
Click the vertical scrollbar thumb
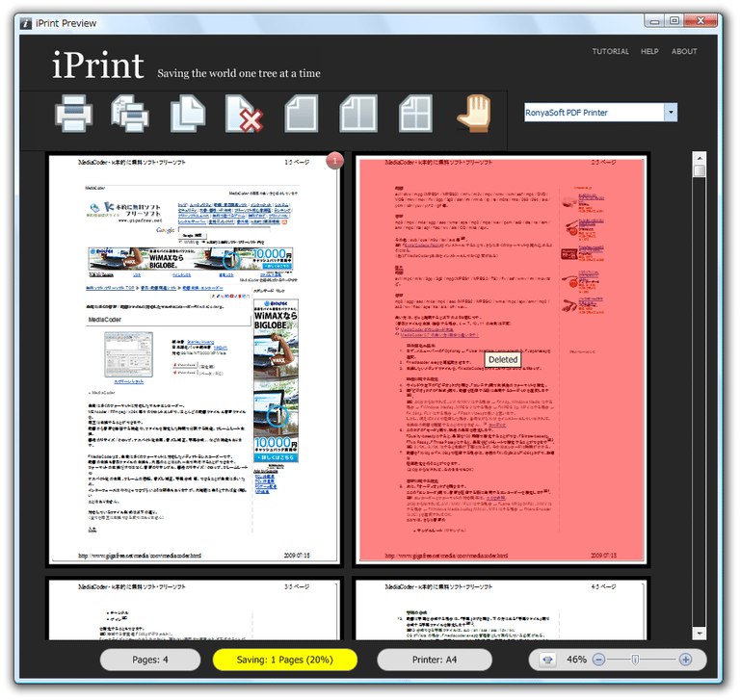[699, 170]
